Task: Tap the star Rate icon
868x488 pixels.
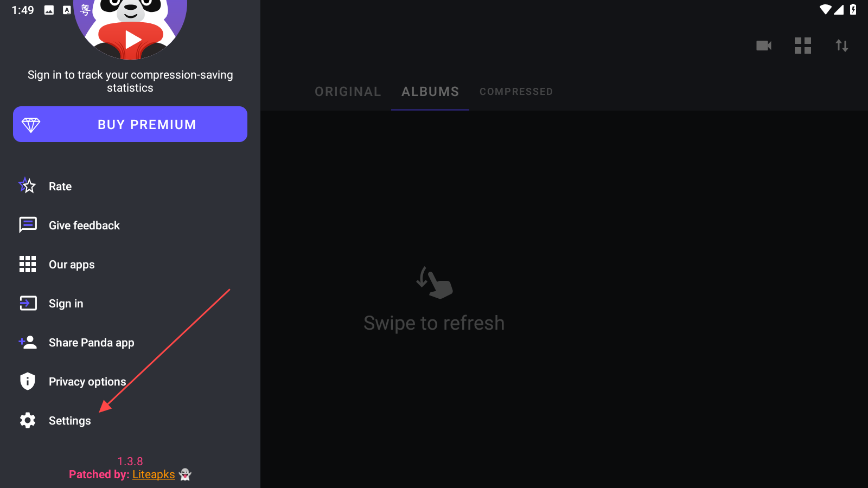Action: click(27, 186)
